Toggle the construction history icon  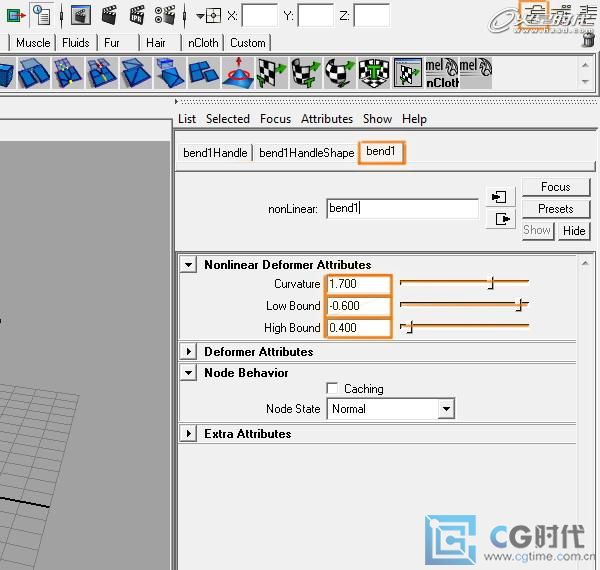pyautogui.click(x=42, y=15)
